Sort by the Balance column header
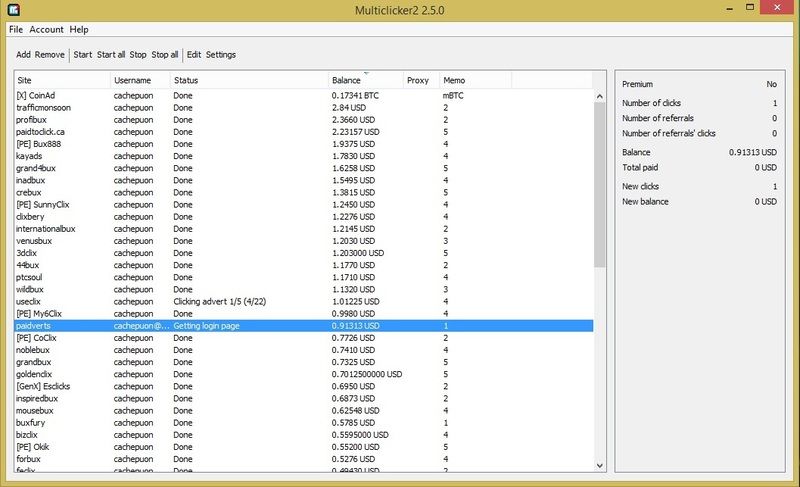 click(x=365, y=80)
